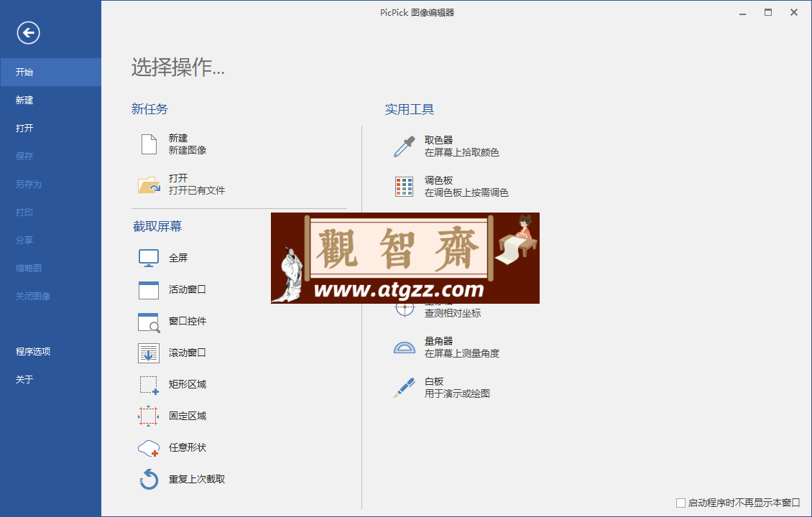Click the 量角器 protractor icon
812x517 pixels.
click(404, 348)
